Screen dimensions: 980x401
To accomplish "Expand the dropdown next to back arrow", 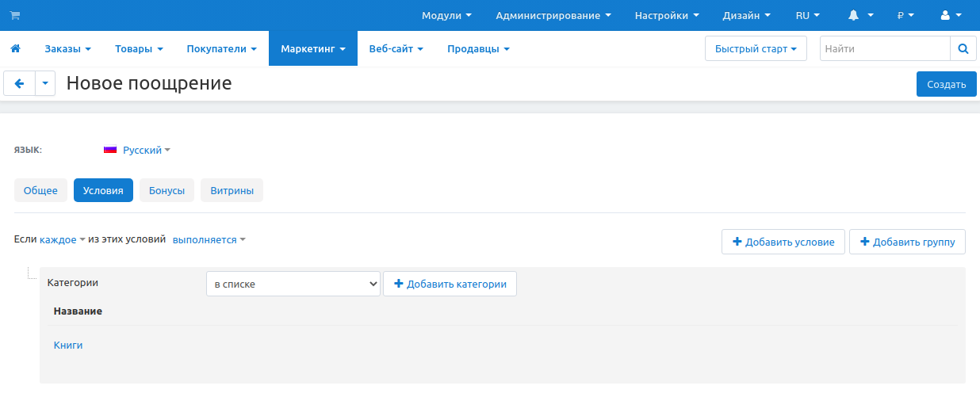I will point(45,83).
